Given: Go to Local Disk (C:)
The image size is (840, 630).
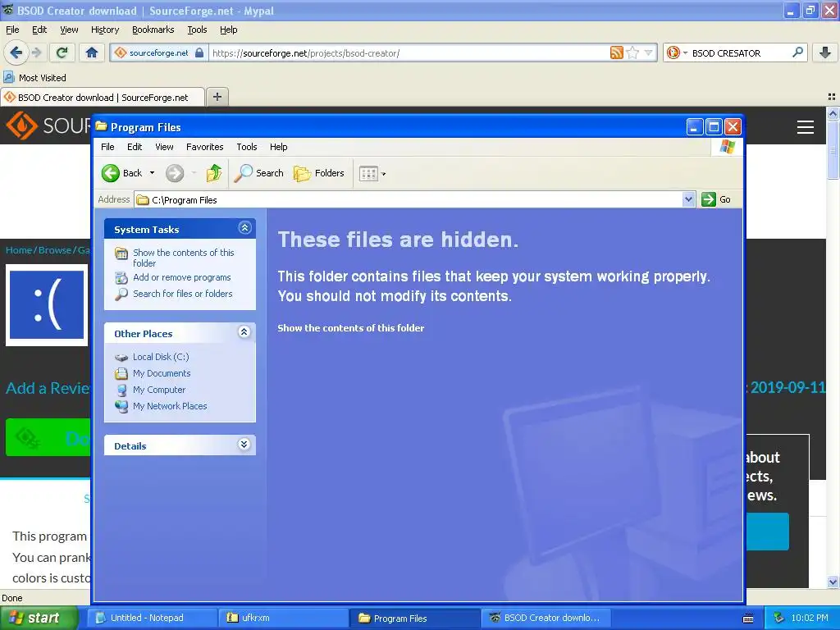Looking at the screenshot, I should (x=161, y=357).
